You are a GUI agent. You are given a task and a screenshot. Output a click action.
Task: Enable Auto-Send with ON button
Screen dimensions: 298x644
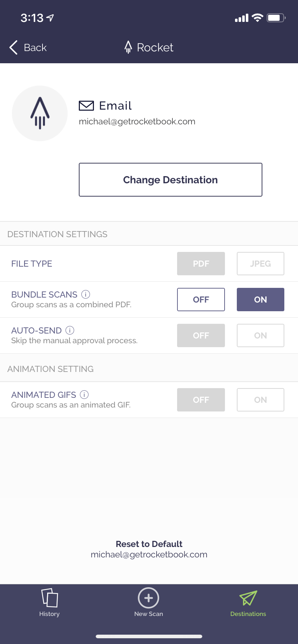tap(260, 335)
